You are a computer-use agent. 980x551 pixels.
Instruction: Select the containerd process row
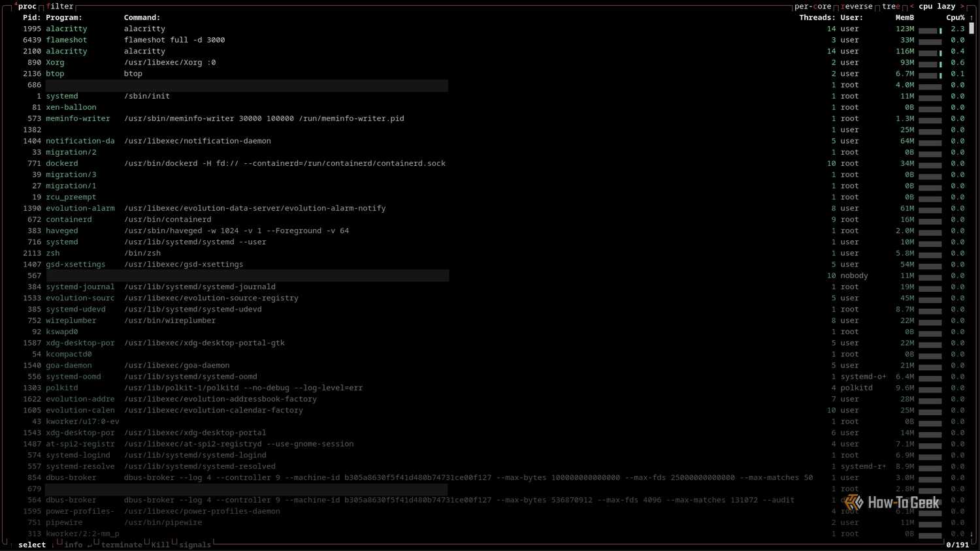(x=493, y=219)
